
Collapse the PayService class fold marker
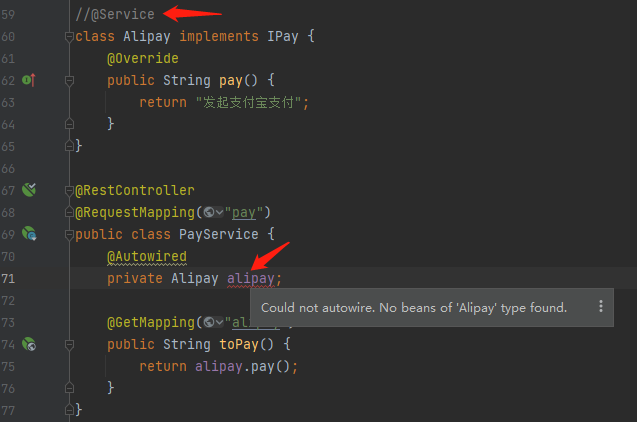click(69, 234)
